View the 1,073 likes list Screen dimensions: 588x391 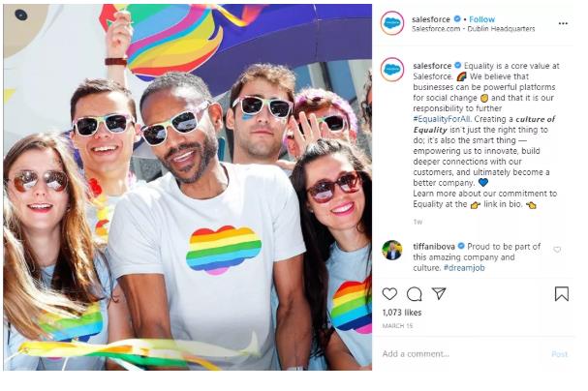(x=402, y=313)
